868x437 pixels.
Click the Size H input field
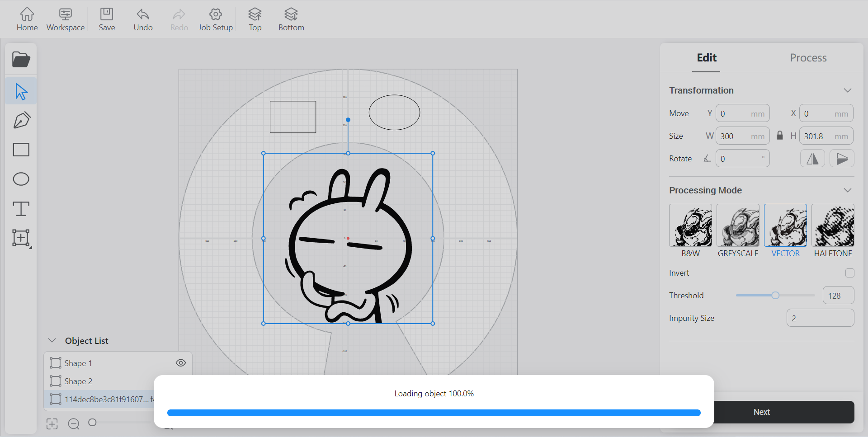826,136
